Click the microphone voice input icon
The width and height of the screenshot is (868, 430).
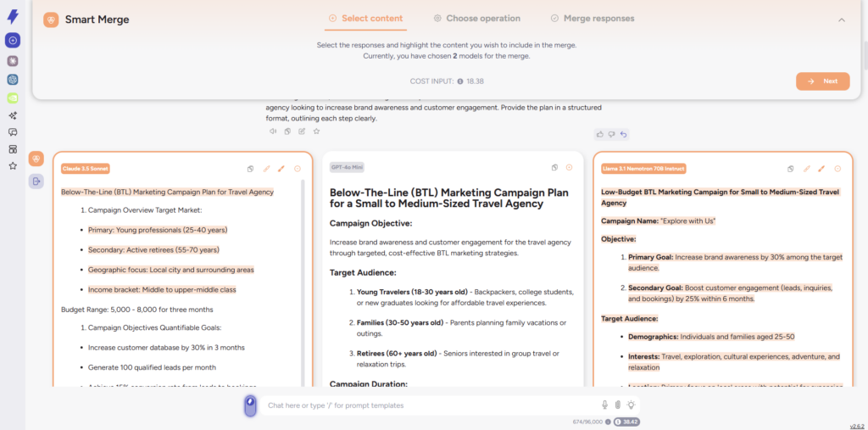(x=605, y=405)
